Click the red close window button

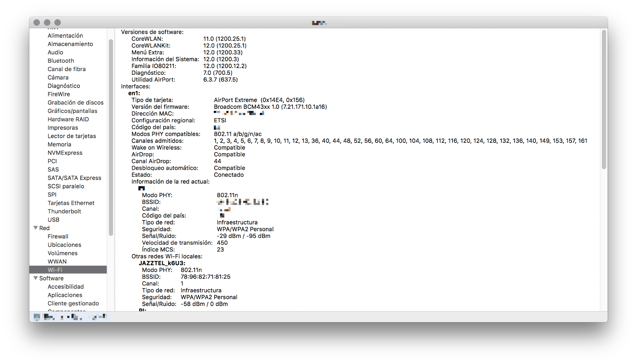[37, 23]
